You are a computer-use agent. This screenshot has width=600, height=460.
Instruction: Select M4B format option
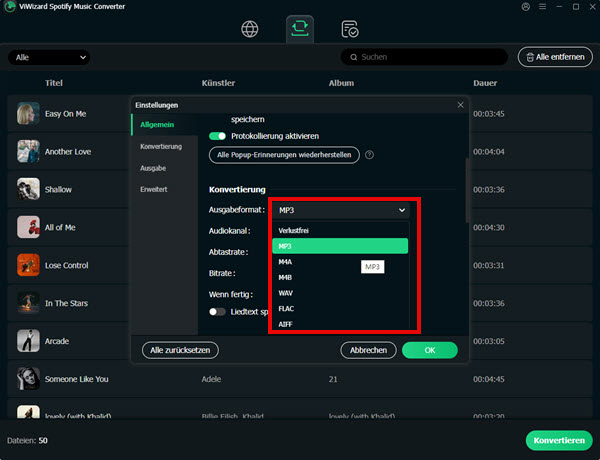(340, 277)
